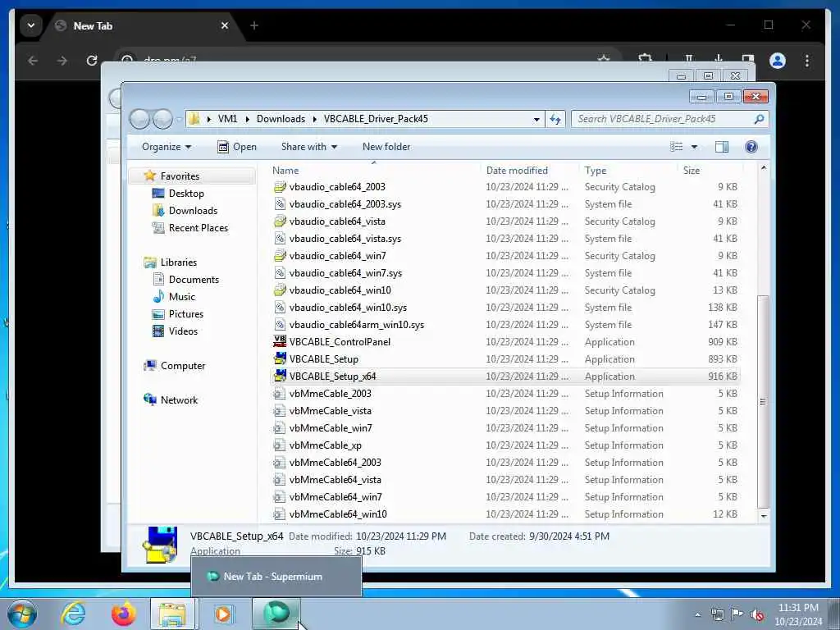Go forward in Explorer navigation
The image size is (840, 630).
[162, 119]
